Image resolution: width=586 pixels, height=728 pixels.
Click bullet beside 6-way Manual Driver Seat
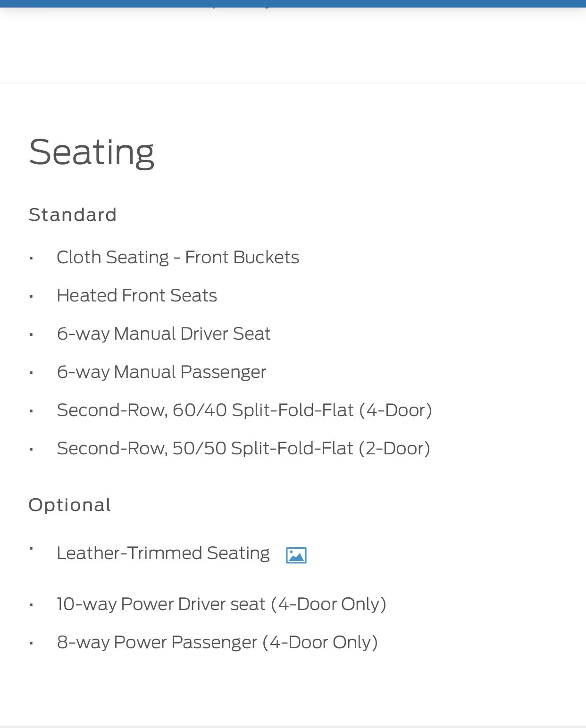point(31,335)
